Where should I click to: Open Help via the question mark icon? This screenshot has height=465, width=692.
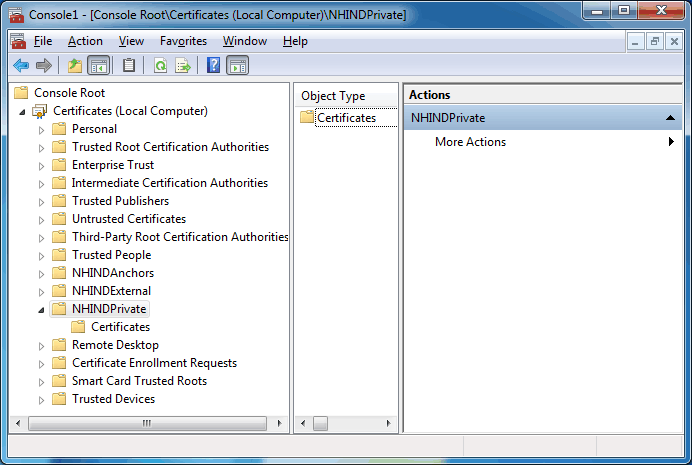coord(213,66)
